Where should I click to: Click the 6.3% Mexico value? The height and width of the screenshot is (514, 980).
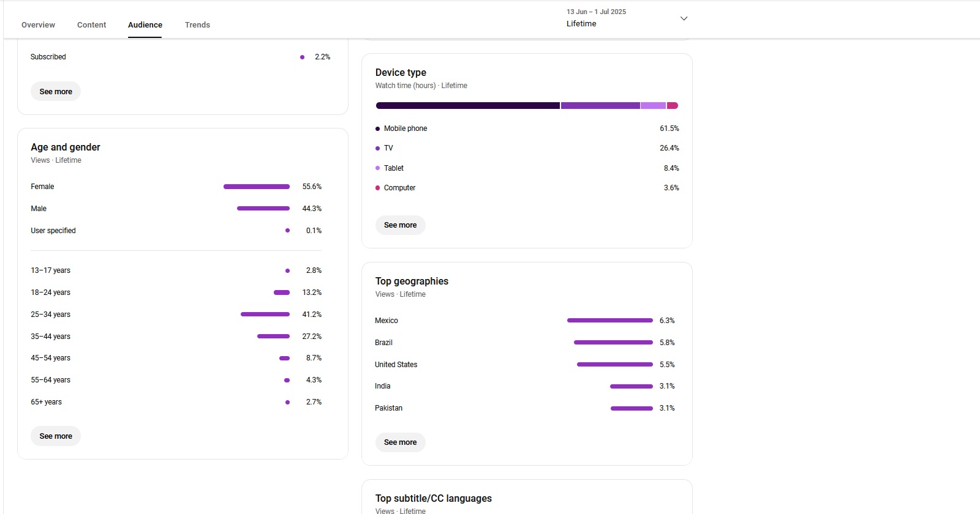[667, 321]
